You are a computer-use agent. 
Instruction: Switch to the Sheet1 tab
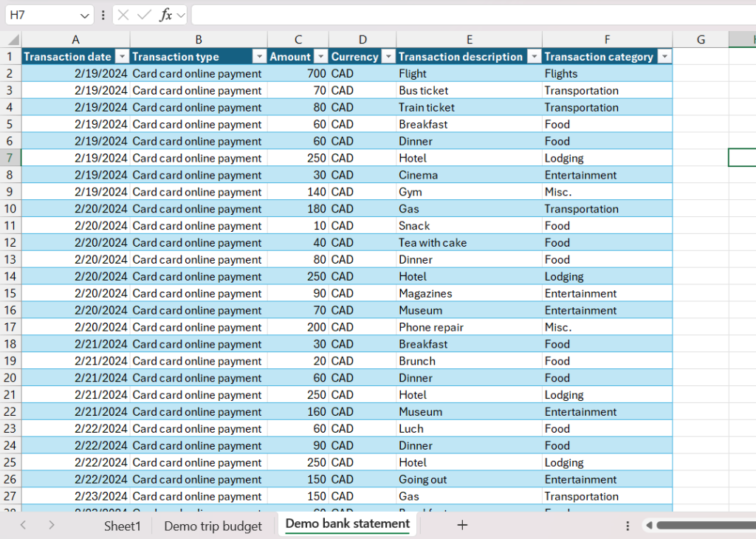[123, 525]
